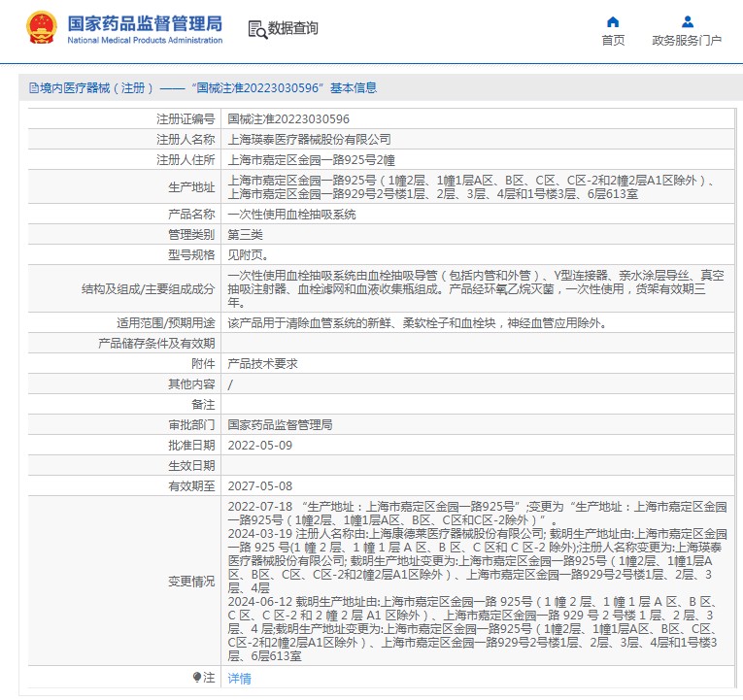Select registration number 国械注准20223030596 value
The width and height of the screenshot is (743, 700).
tap(288, 118)
